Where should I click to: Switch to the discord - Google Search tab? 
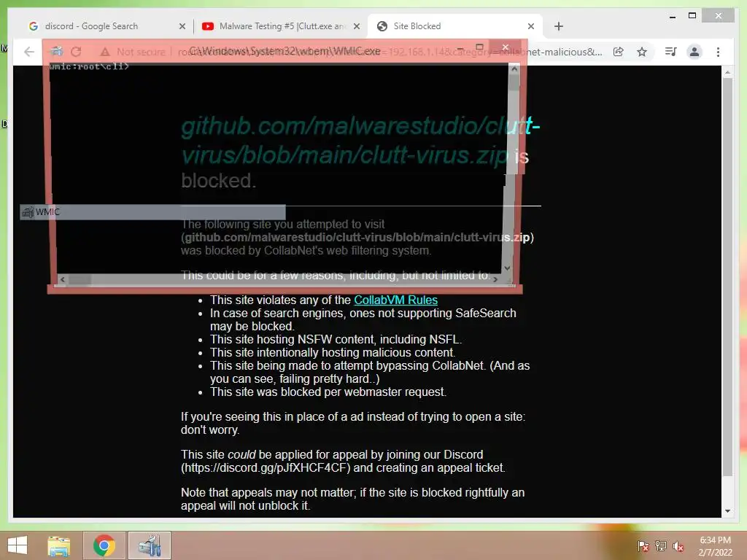tap(105, 26)
